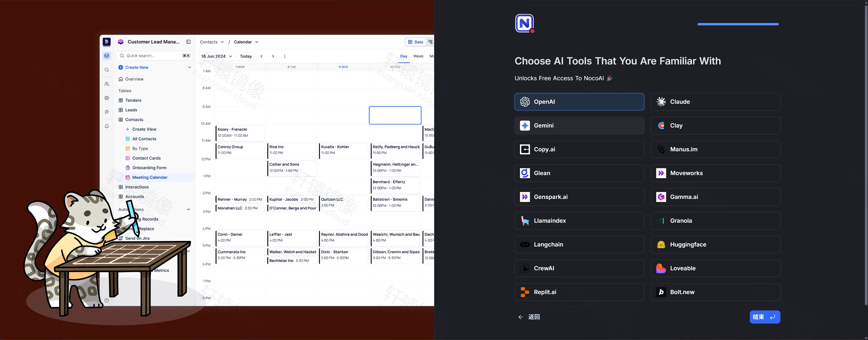Click the Langchain logo icon
Image resolution: width=868 pixels, height=340 pixels.
click(525, 245)
